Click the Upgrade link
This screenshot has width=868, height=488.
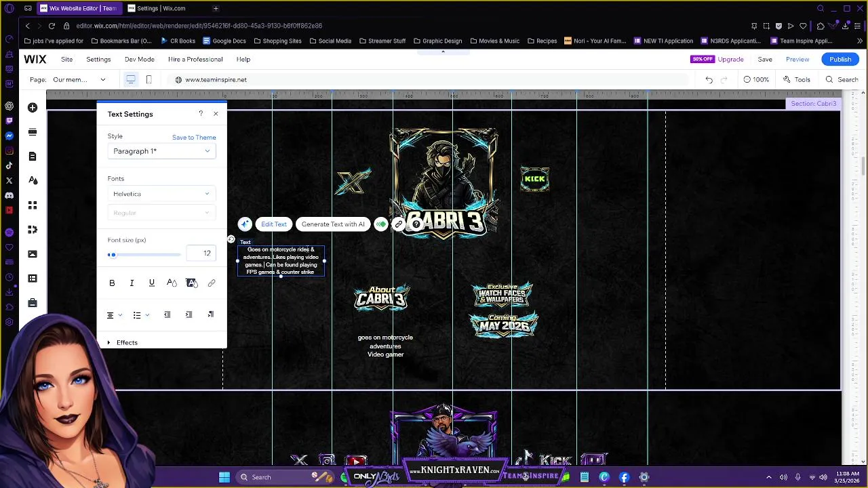click(x=730, y=60)
